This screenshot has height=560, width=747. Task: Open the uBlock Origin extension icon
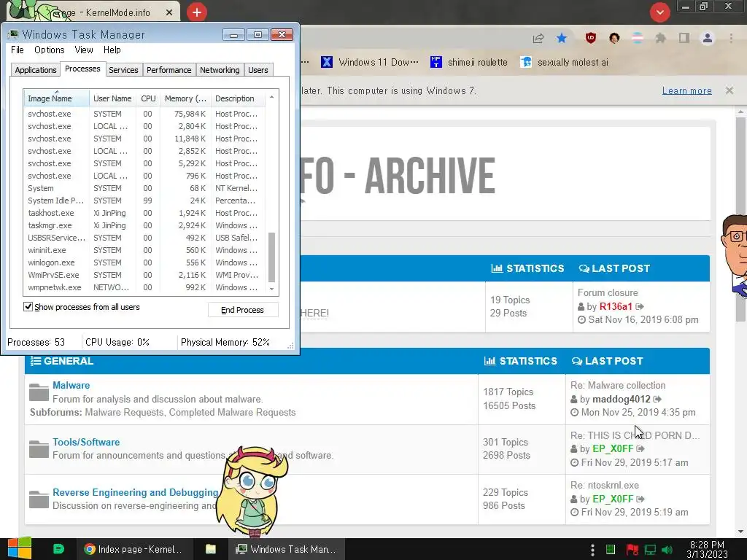coord(591,38)
